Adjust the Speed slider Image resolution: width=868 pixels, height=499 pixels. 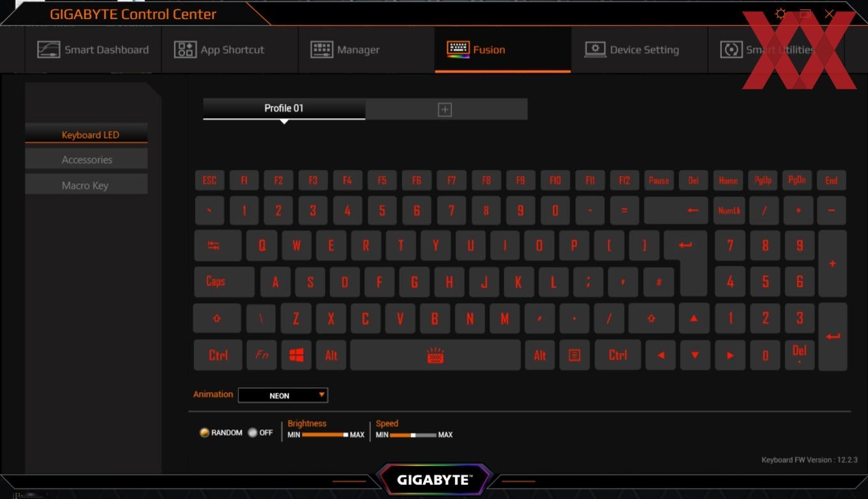(x=413, y=435)
